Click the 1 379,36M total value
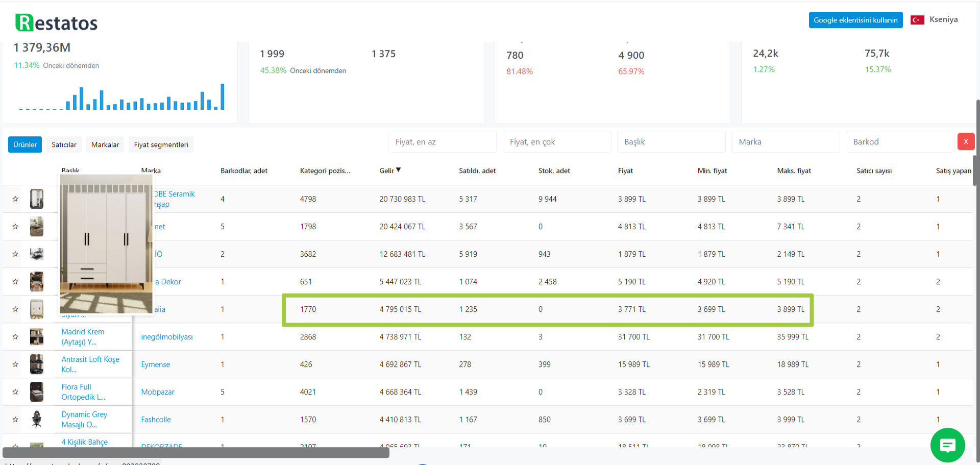This screenshot has width=980, height=465. (x=42, y=47)
